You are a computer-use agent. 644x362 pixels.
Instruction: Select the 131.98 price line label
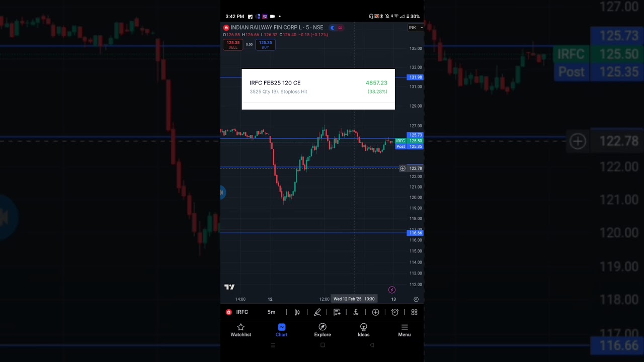pyautogui.click(x=416, y=77)
